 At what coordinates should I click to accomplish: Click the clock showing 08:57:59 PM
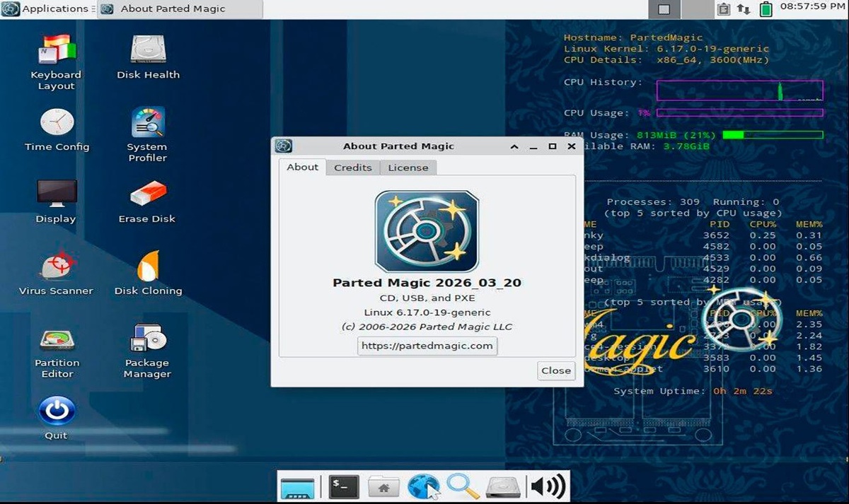[813, 6]
